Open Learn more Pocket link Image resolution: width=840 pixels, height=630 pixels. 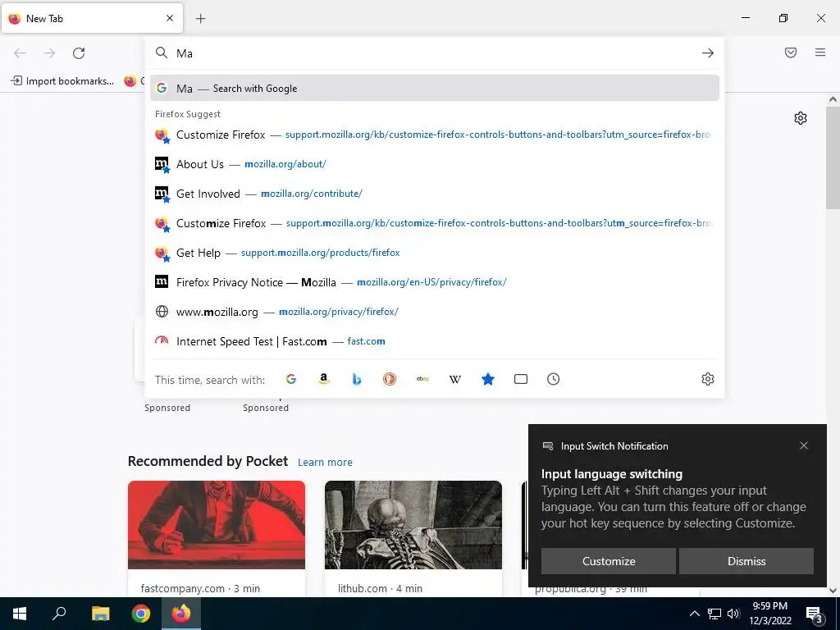coord(325,462)
